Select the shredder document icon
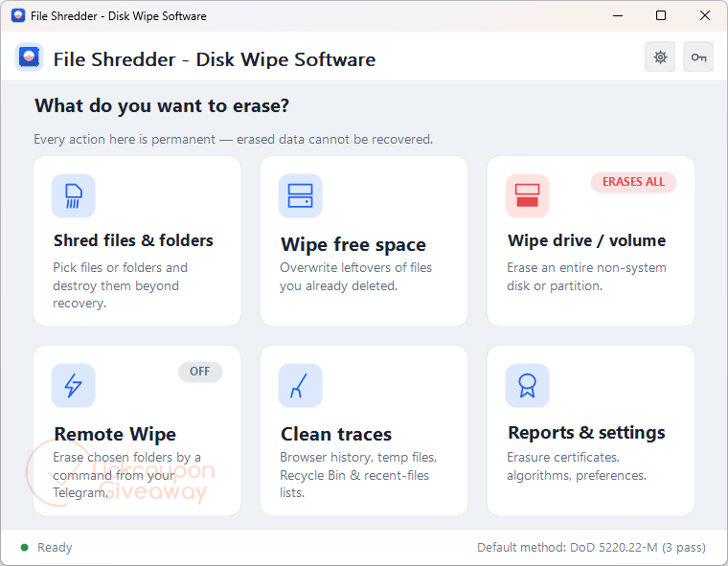The image size is (728, 566). point(74,196)
